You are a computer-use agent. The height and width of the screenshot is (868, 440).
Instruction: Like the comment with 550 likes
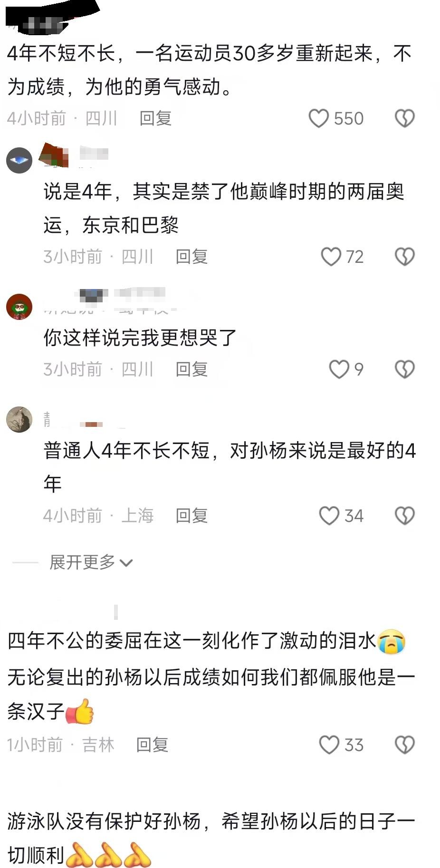(x=318, y=118)
